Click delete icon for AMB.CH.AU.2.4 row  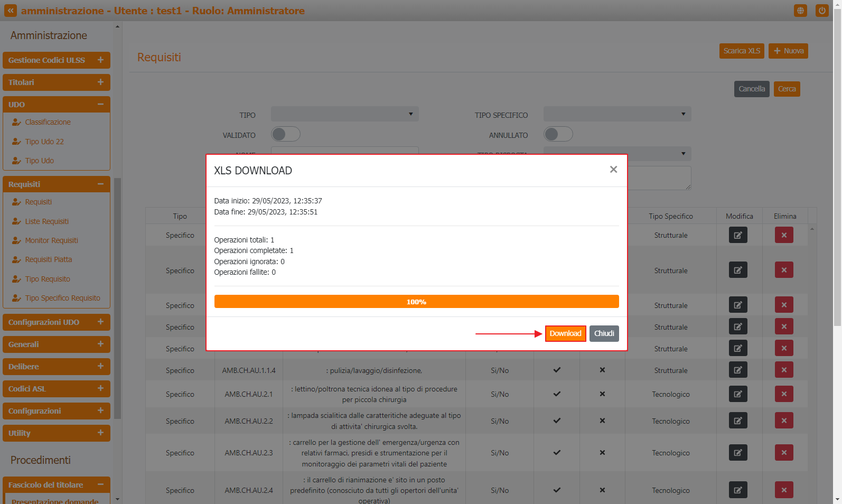click(x=784, y=490)
